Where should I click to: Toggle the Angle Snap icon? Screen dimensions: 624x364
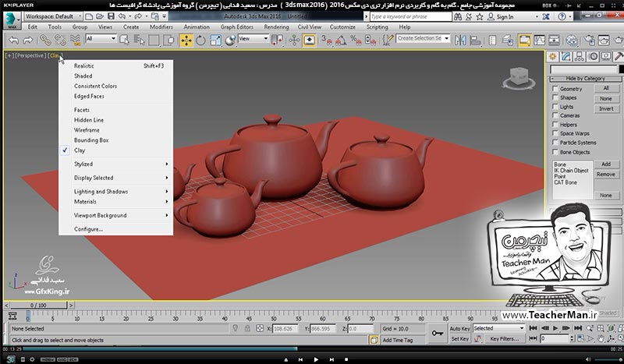pos(341,40)
